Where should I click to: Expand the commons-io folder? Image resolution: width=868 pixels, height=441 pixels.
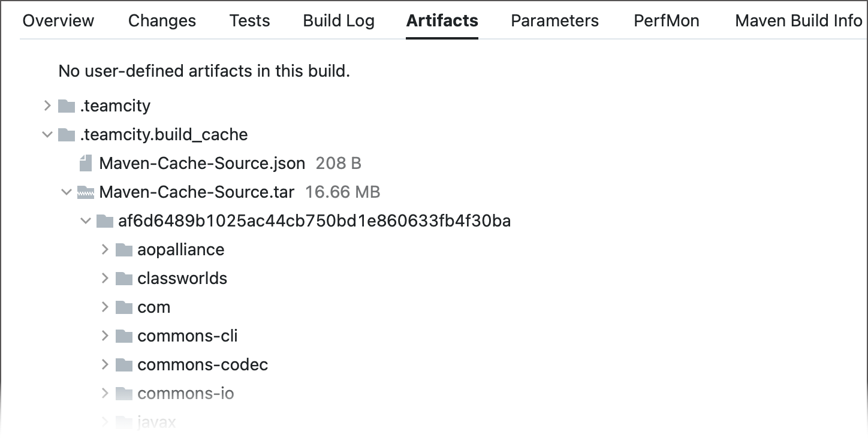106,393
